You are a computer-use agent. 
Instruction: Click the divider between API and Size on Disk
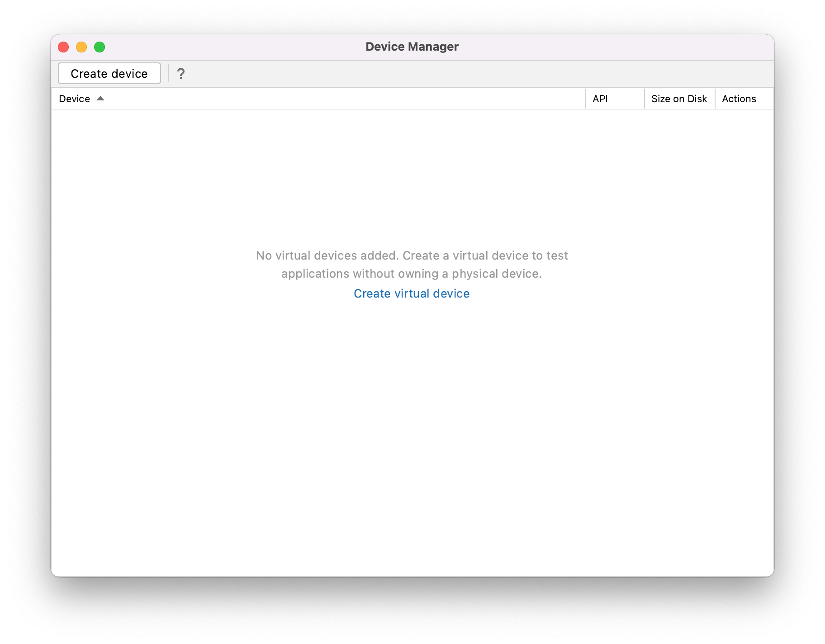[x=645, y=99]
